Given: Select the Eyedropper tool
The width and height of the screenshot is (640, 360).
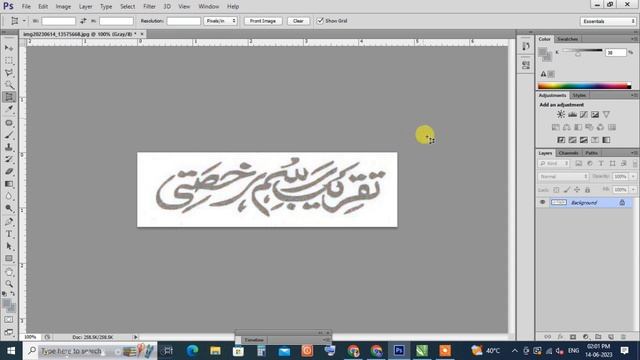Looking at the screenshot, I should (9, 109).
